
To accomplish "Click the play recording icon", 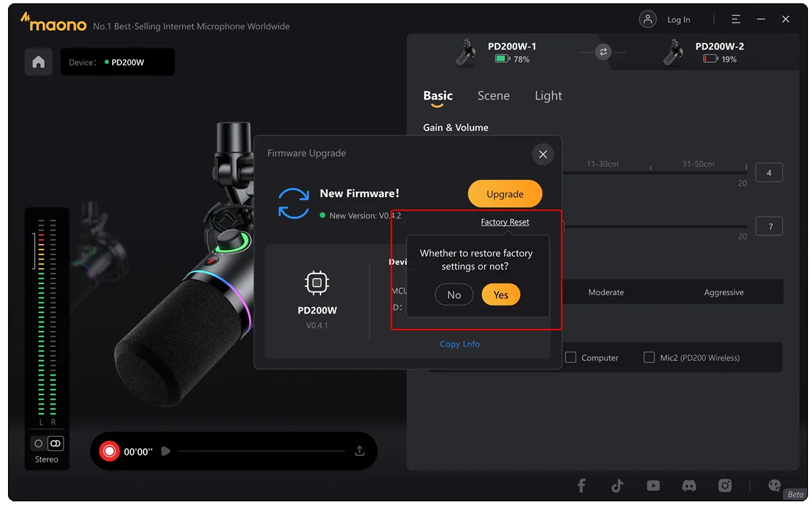I will tap(166, 451).
